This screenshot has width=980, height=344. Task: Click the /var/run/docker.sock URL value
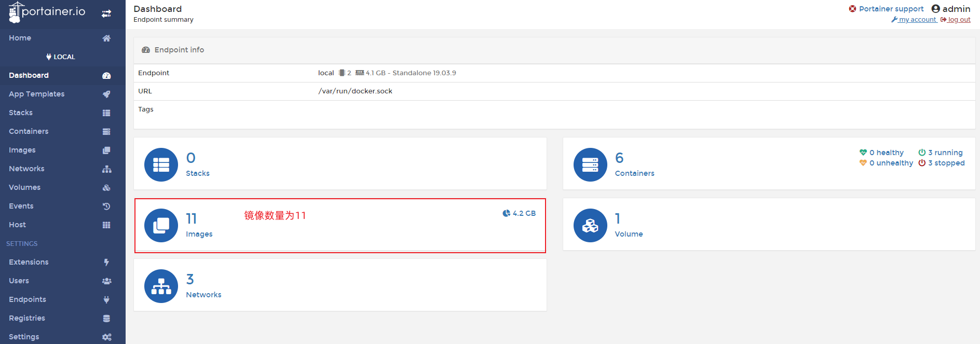355,91
